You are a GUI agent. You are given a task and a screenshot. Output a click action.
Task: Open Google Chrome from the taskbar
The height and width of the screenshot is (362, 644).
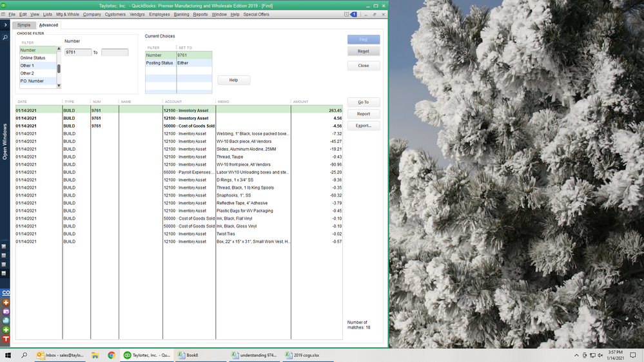pos(112,355)
